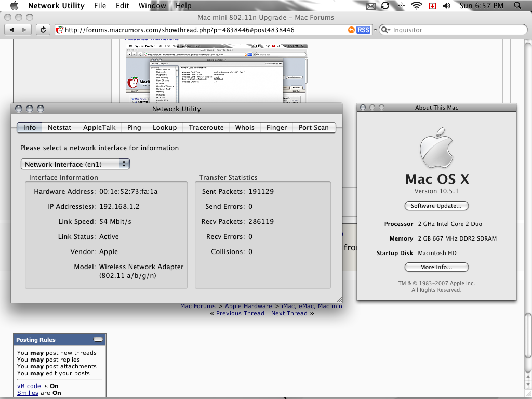
Task: Reload the page with the refresh button
Action: (43, 30)
